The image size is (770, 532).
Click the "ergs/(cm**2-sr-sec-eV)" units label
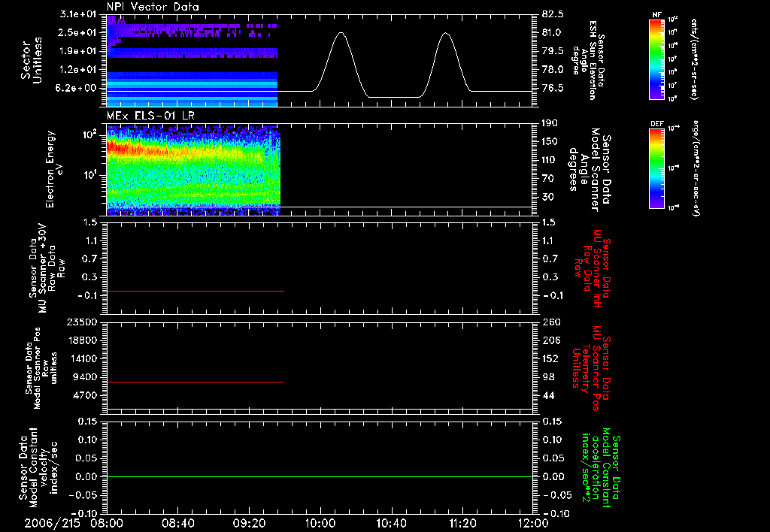pos(696,168)
